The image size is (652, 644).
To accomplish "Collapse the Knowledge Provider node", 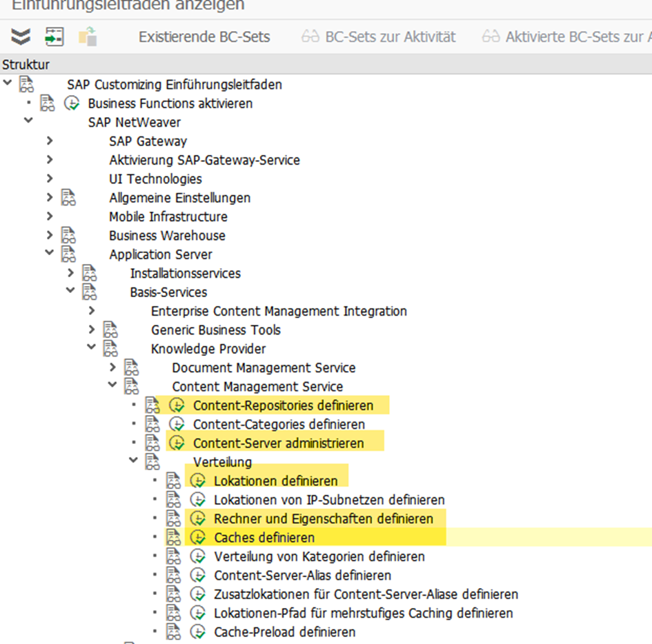I will pyautogui.click(x=92, y=347).
